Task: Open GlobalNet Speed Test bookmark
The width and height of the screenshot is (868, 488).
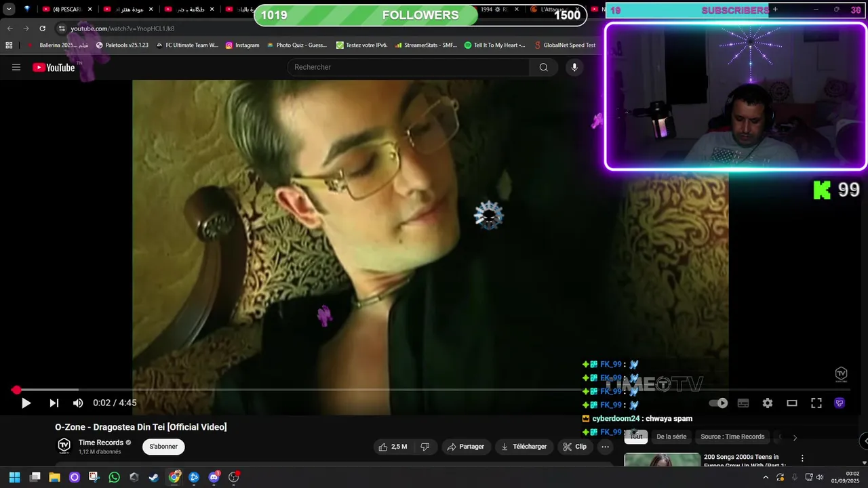Action: [x=565, y=45]
